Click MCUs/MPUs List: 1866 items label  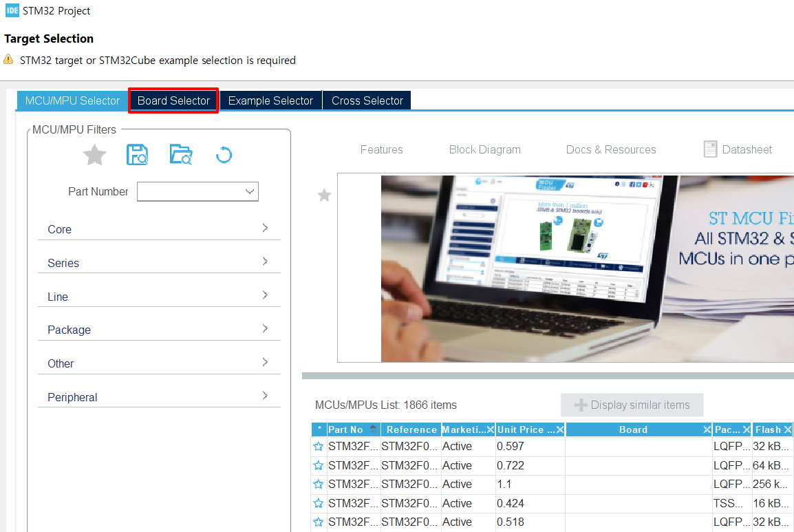386,405
